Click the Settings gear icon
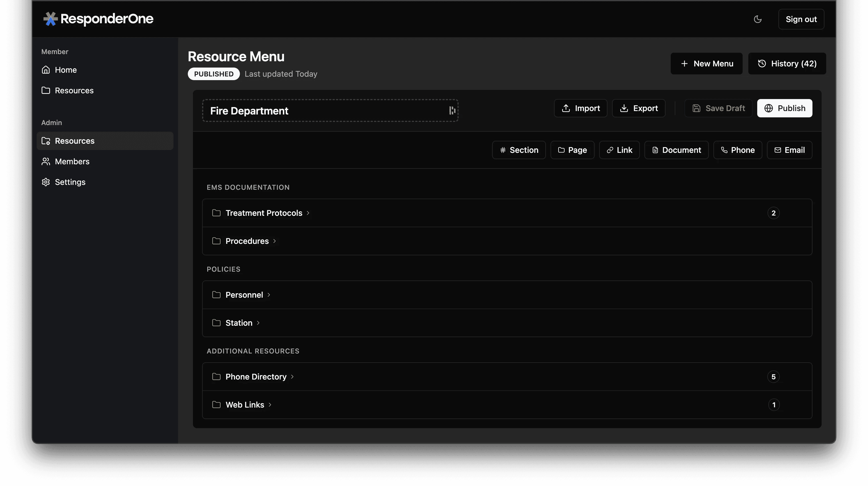This screenshot has height=486, width=868. pyautogui.click(x=46, y=182)
